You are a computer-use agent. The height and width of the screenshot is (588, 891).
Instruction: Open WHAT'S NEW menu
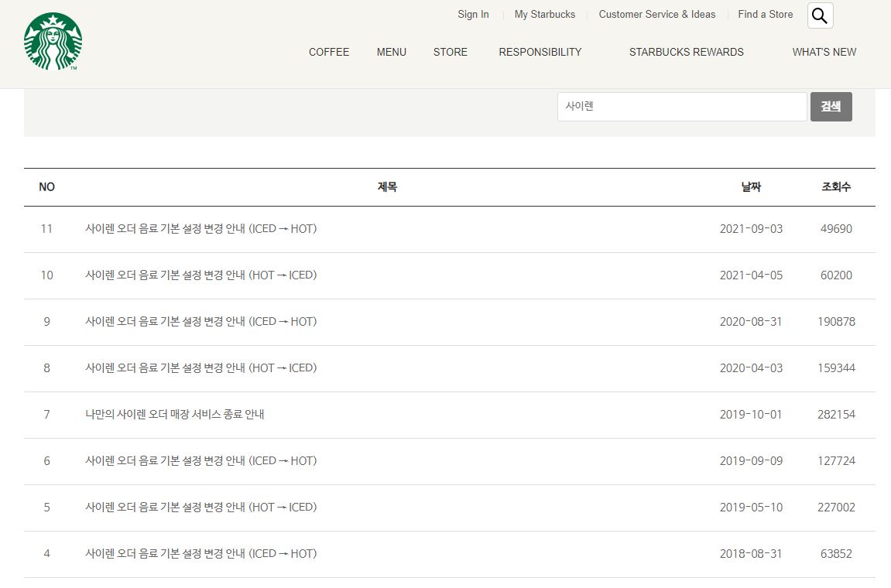pyautogui.click(x=824, y=52)
